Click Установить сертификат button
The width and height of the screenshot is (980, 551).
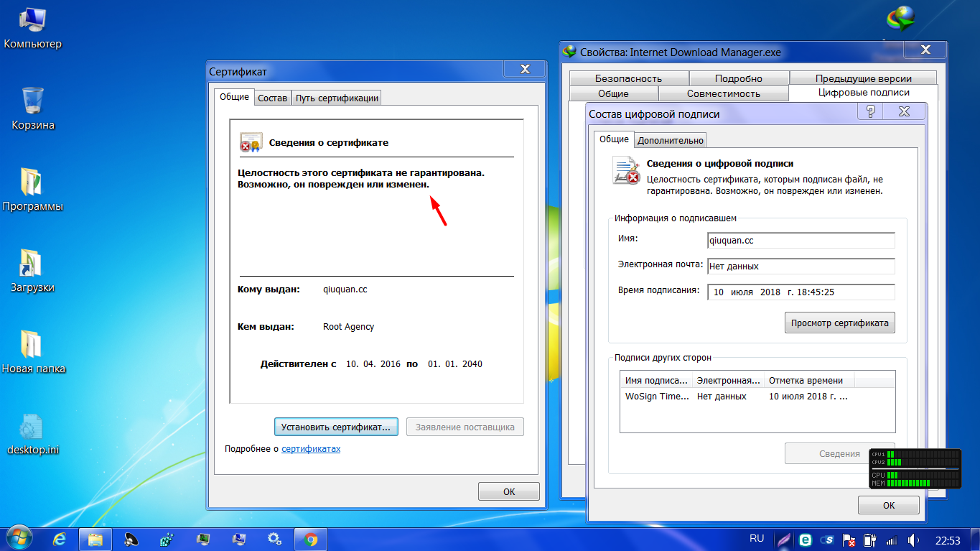point(335,427)
